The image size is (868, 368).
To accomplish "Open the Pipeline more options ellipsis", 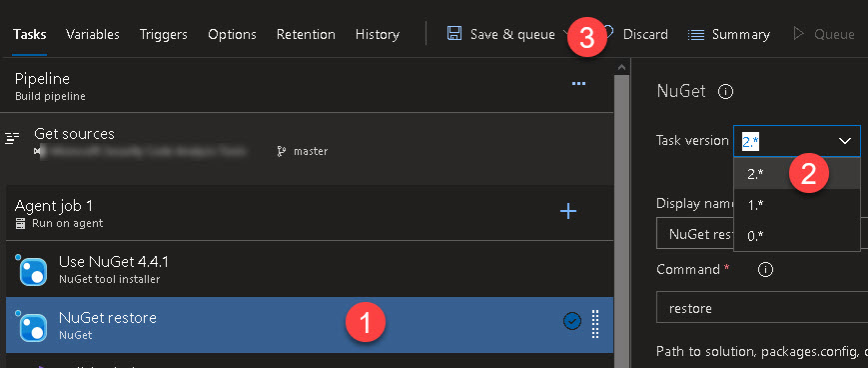I will pos(578,84).
